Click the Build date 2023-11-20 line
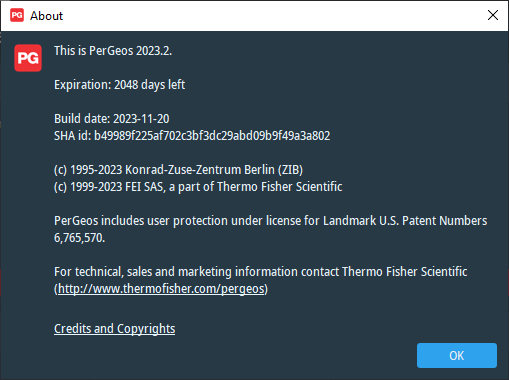Image resolution: width=509 pixels, height=380 pixels. [x=112, y=119]
